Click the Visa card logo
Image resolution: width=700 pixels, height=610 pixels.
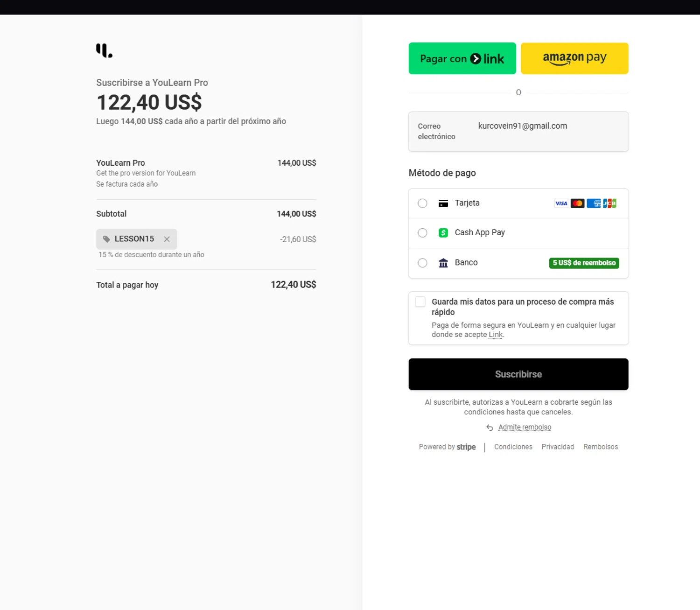(x=561, y=203)
